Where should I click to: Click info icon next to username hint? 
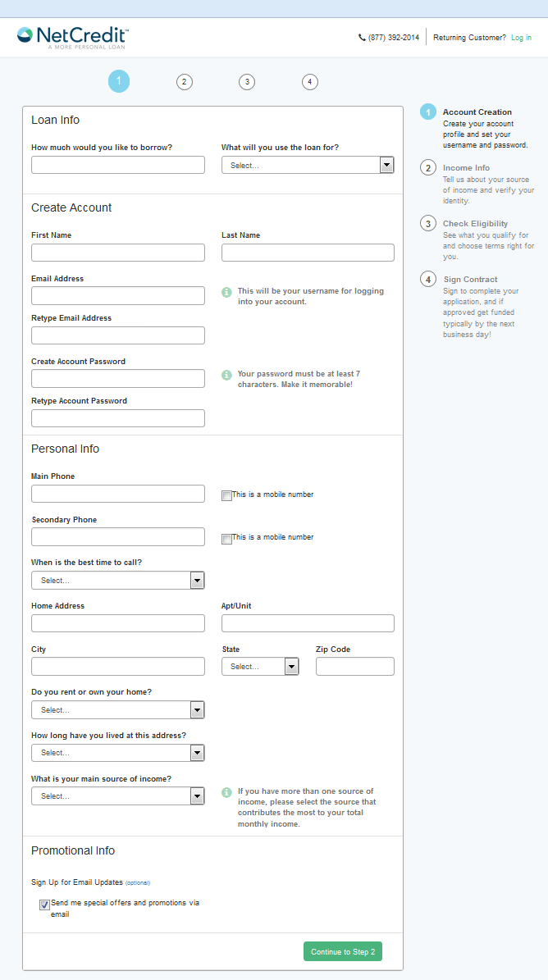pos(226,292)
